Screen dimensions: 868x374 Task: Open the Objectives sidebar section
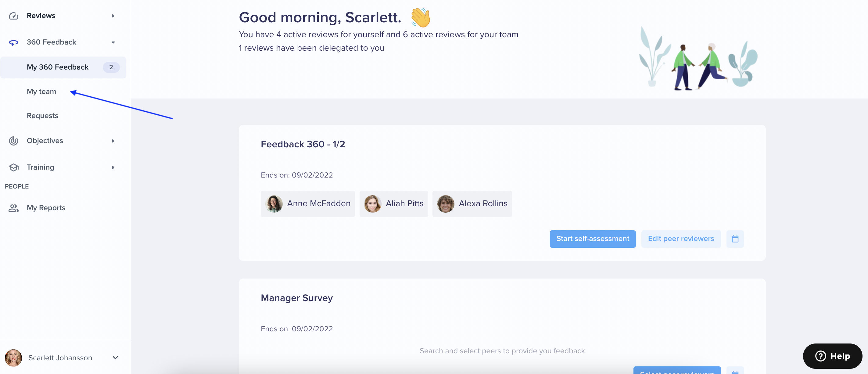coord(63,141)
